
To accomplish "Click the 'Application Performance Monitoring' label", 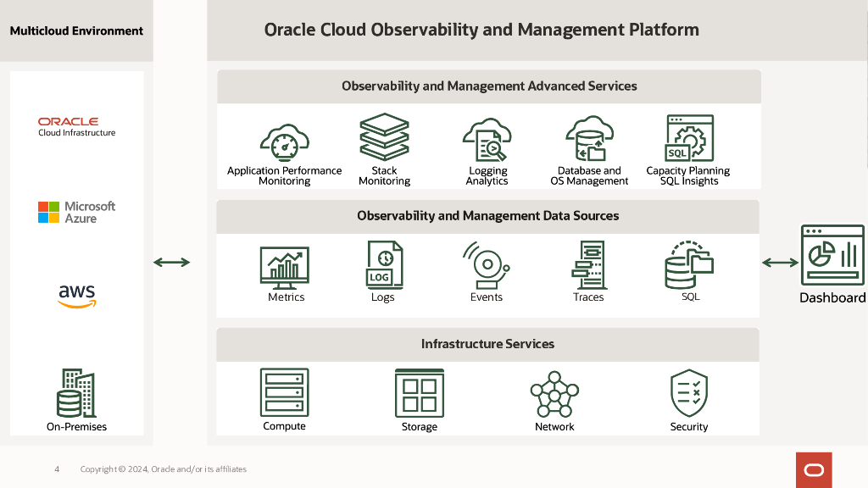I will pos(285,176).
